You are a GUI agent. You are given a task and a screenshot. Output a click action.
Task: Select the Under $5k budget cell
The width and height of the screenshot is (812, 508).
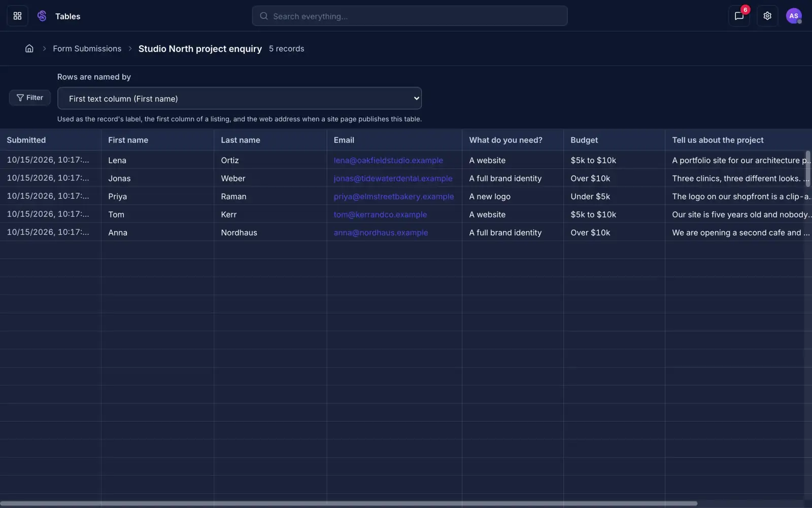pos(614,196)
